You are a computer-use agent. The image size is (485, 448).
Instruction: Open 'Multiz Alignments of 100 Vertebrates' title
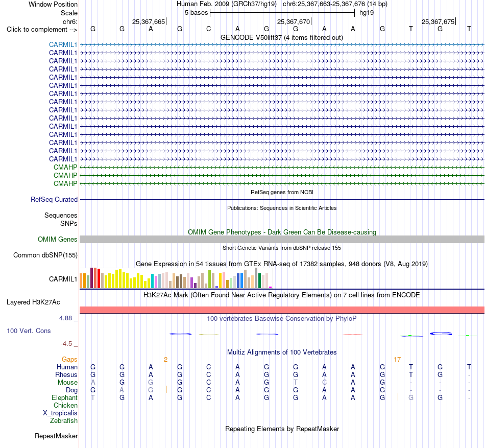(x=282, y=352)
